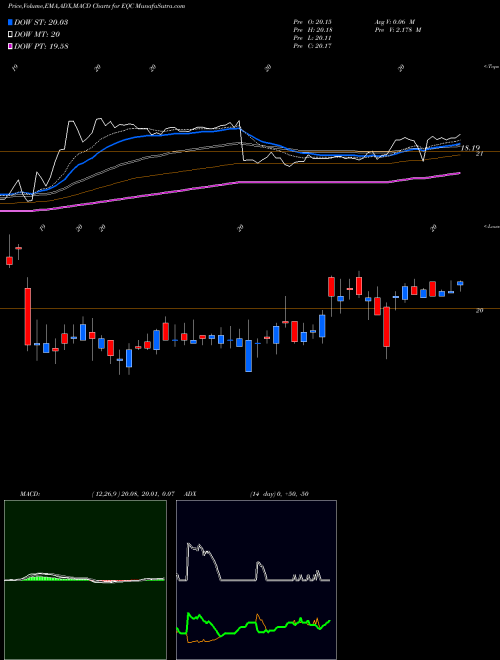Click the white DOW MT legend swatch
Screen dimensions: 500x660
click(10, 35)
